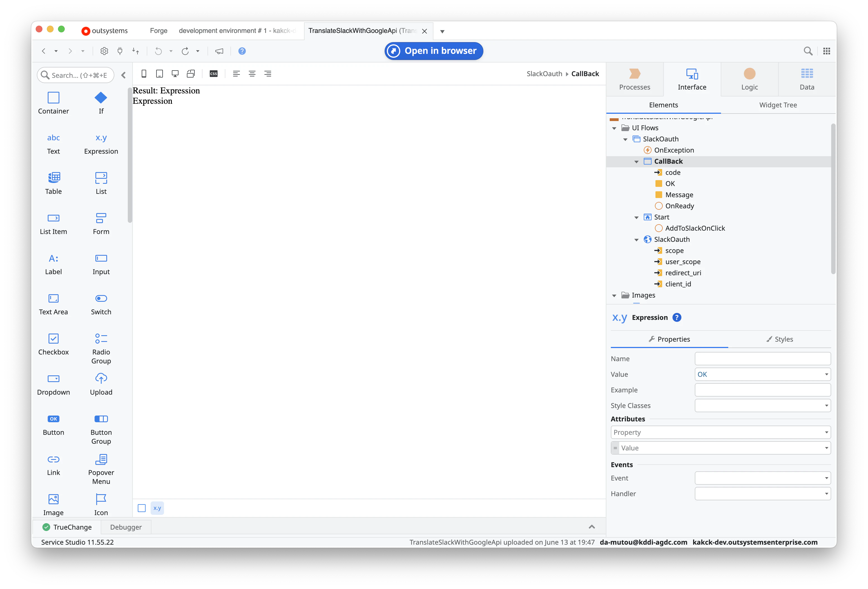The height and width of the screenshot is (589, 868).
Task: Choose the Upload widget icon
Action: point(101,378)
